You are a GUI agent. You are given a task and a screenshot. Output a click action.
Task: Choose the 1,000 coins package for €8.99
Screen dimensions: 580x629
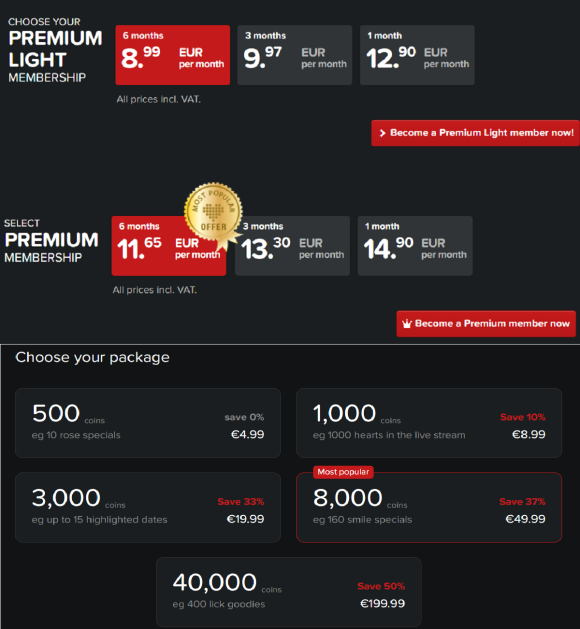429,423
